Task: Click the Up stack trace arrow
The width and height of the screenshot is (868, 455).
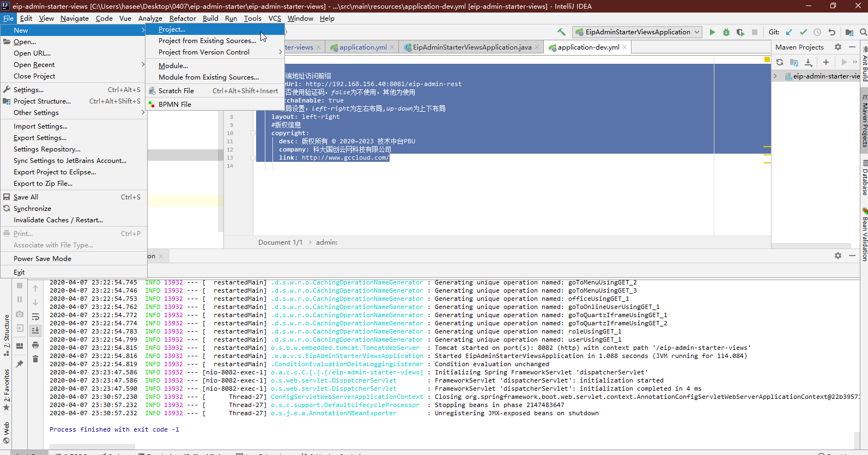Action: [x=35, y=288]
